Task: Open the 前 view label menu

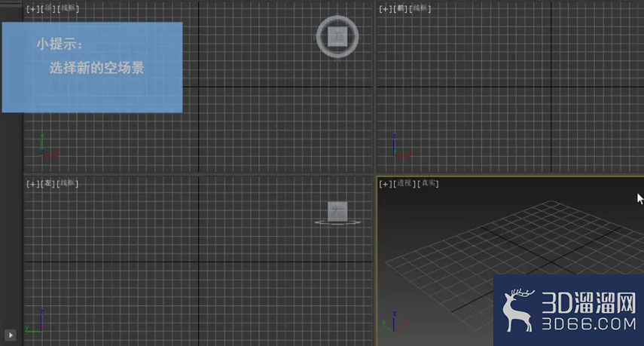Action: pos(401,8)
